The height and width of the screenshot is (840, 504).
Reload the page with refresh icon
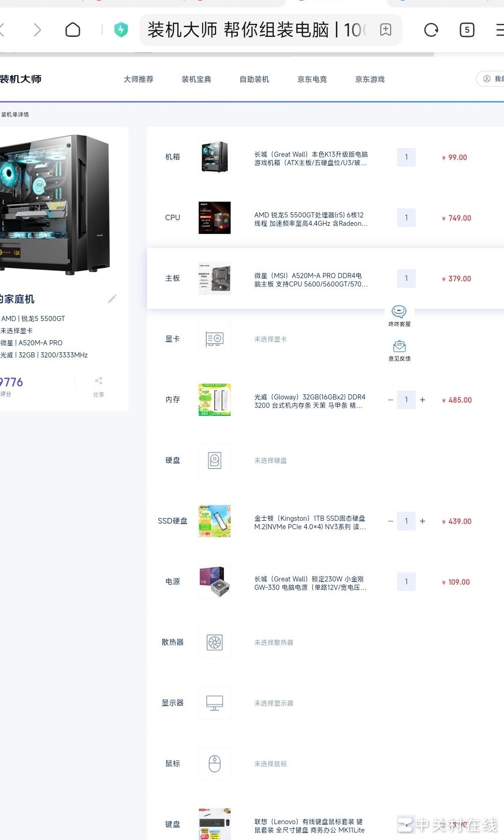pos(431,30)
